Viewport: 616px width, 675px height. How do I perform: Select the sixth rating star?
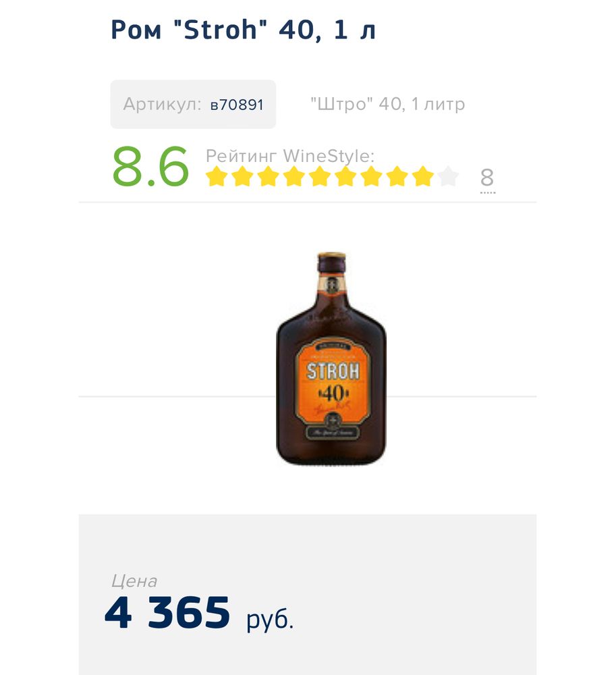345,177
